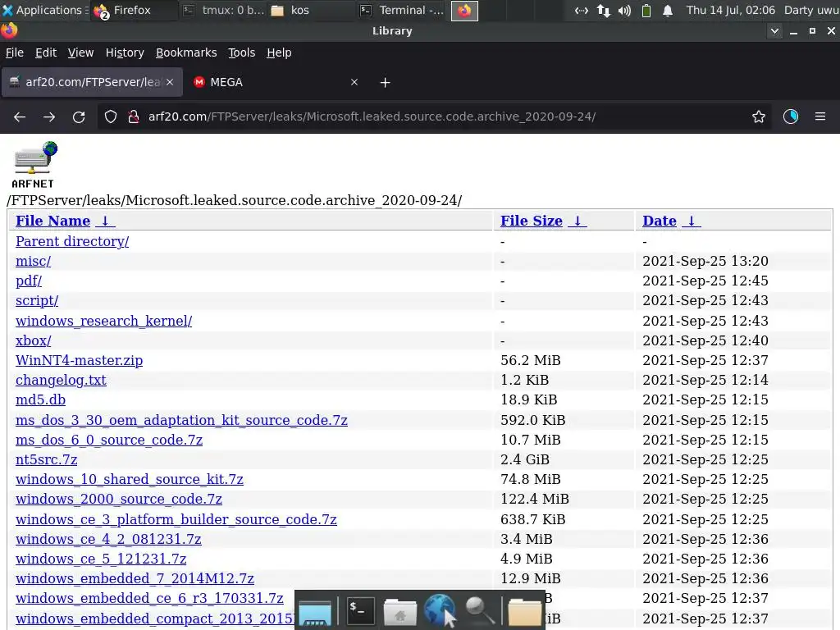Close the MEGA tab
The width and height of the screenshot is (840, 630).
(354, 82)
